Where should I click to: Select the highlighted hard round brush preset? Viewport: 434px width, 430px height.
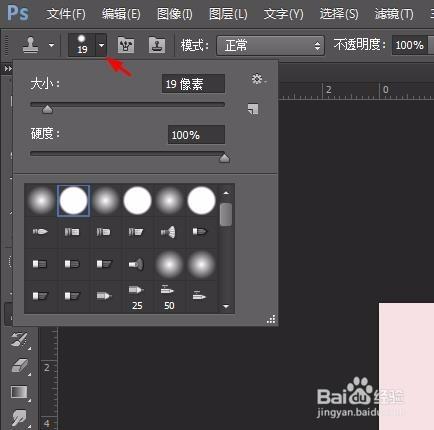73,201
